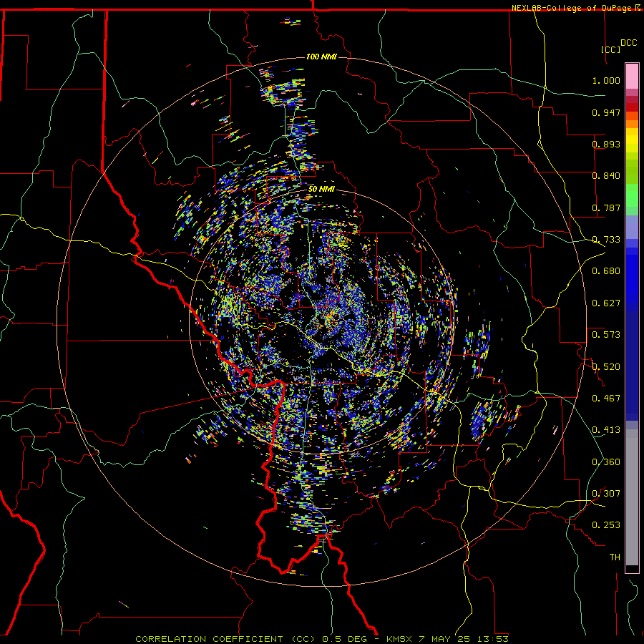Pick the orange color bar segment

pos(632,124)
